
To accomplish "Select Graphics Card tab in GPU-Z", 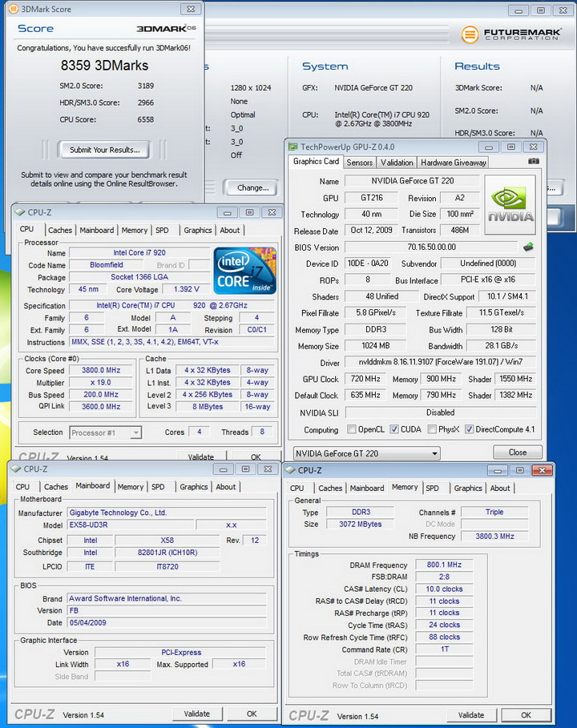I will click(316, 161).
